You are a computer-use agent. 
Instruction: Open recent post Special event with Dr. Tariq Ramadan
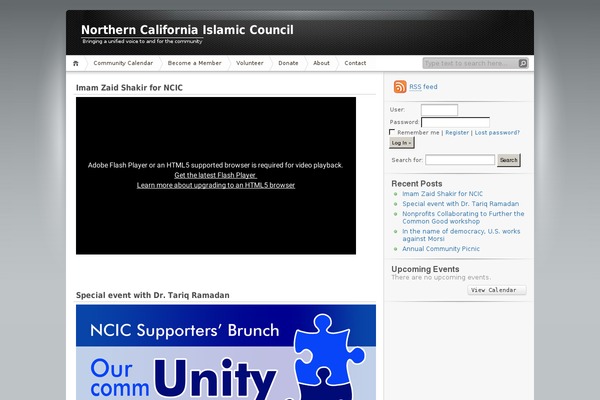[460, 204]
